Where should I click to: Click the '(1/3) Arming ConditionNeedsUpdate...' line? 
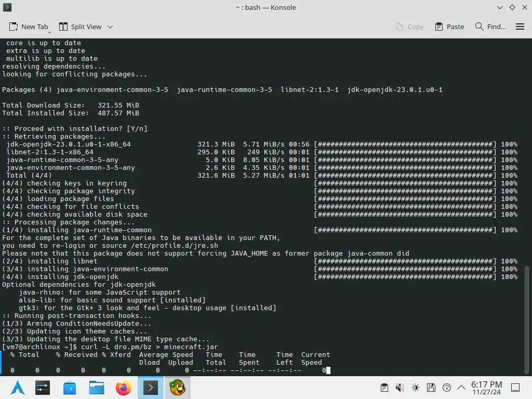click(x=77, y=323)
